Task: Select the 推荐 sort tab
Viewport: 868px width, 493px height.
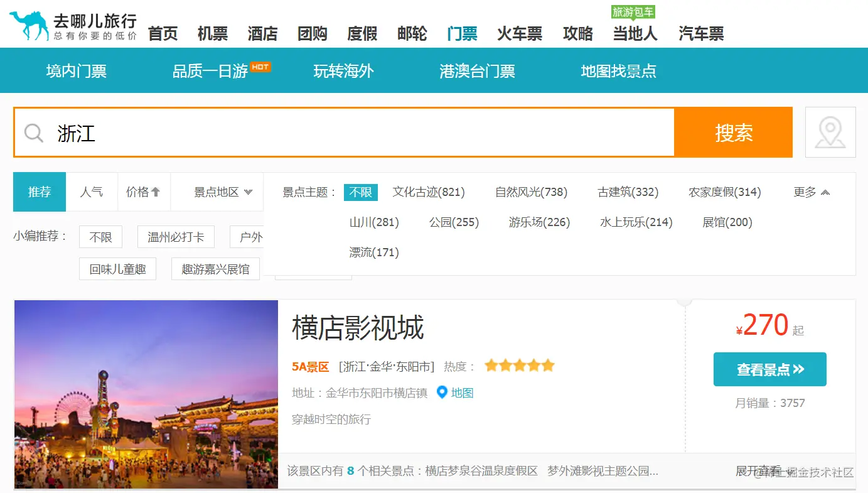Action: (40, 192)
